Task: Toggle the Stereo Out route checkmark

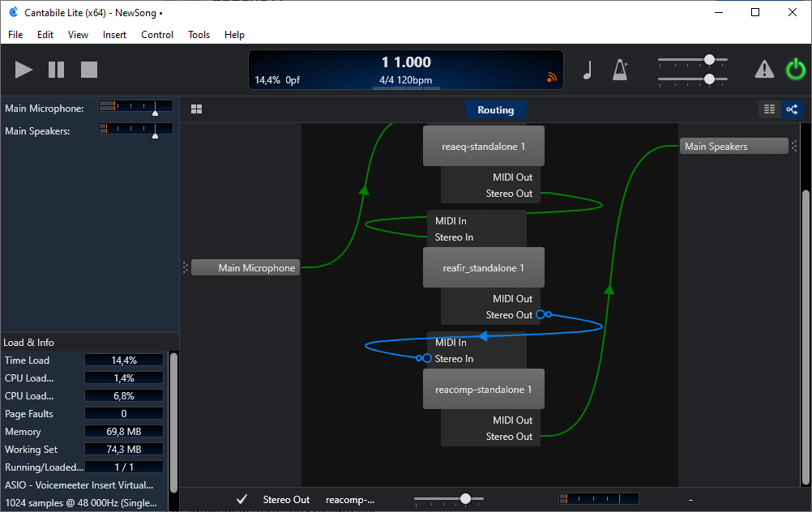Action: coord(241,499)
